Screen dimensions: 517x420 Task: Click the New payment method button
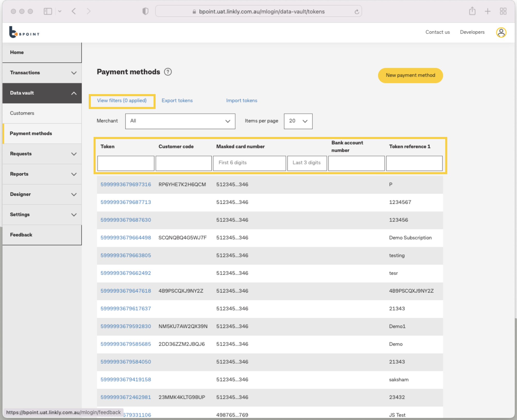[410, 75]
